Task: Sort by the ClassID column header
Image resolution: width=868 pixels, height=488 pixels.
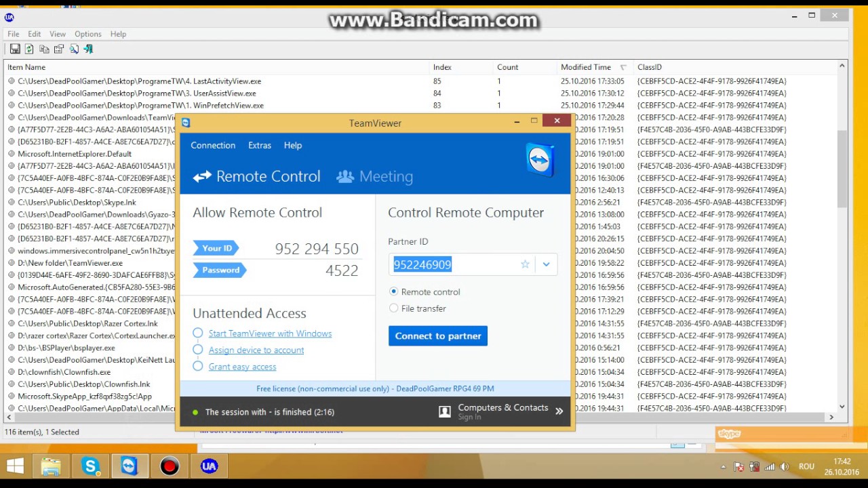Action: (734, 67)
